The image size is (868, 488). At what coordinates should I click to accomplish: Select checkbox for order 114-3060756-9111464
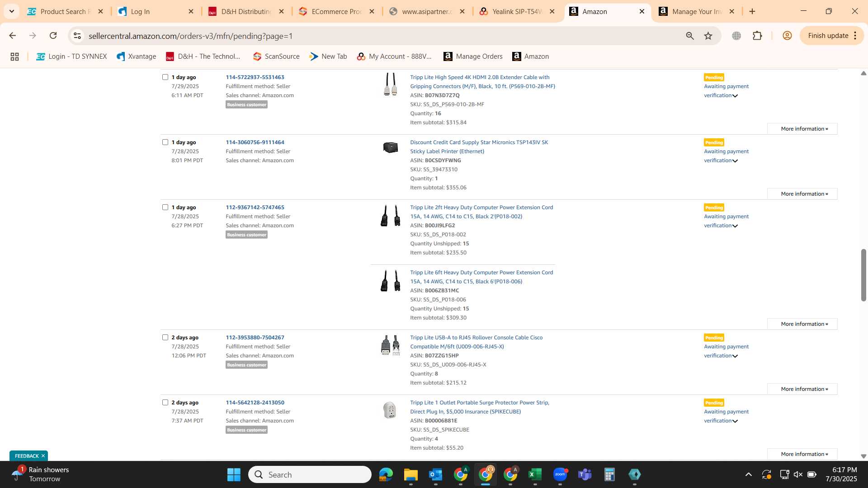pyautogui.click(x=165, y=142)
